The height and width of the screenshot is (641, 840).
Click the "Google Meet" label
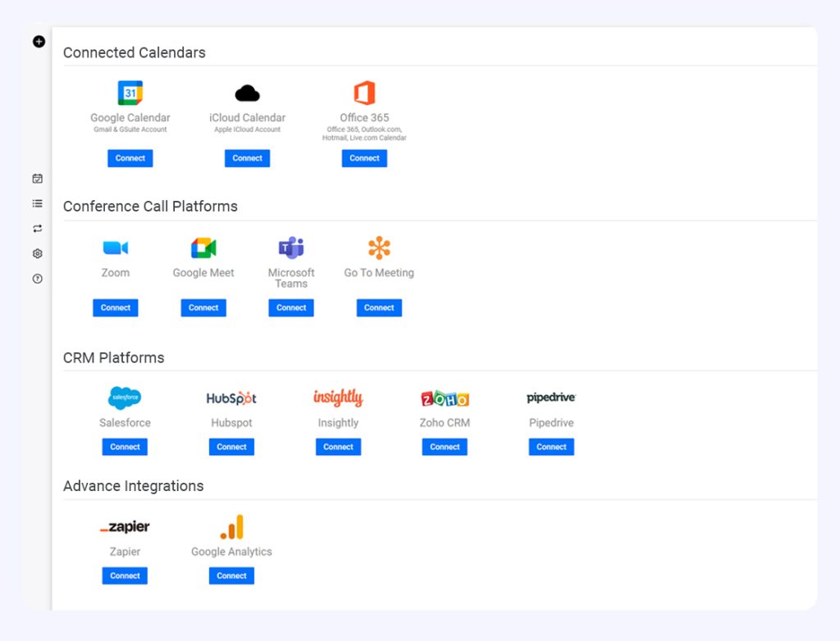(x=203, y=273)
